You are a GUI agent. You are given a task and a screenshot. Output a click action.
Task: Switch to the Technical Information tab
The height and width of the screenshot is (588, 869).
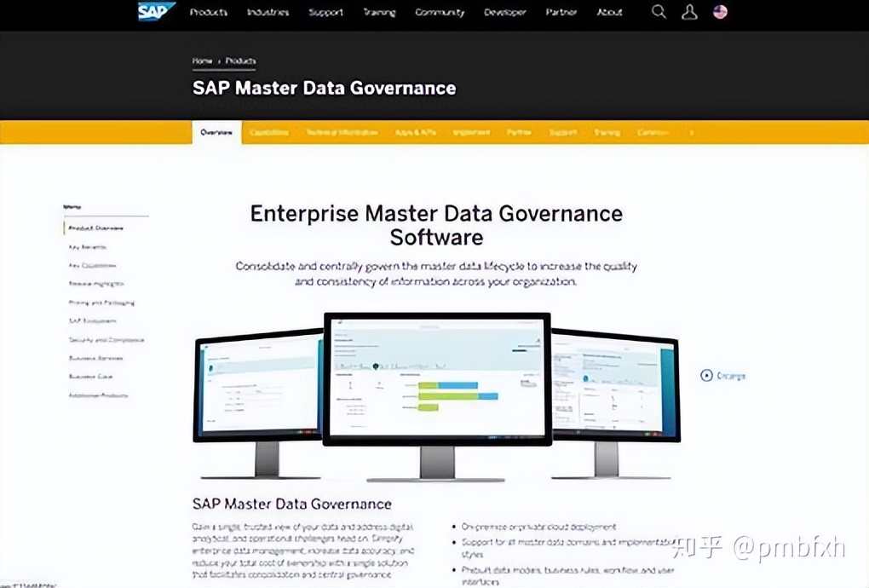[x=342, y=132]
